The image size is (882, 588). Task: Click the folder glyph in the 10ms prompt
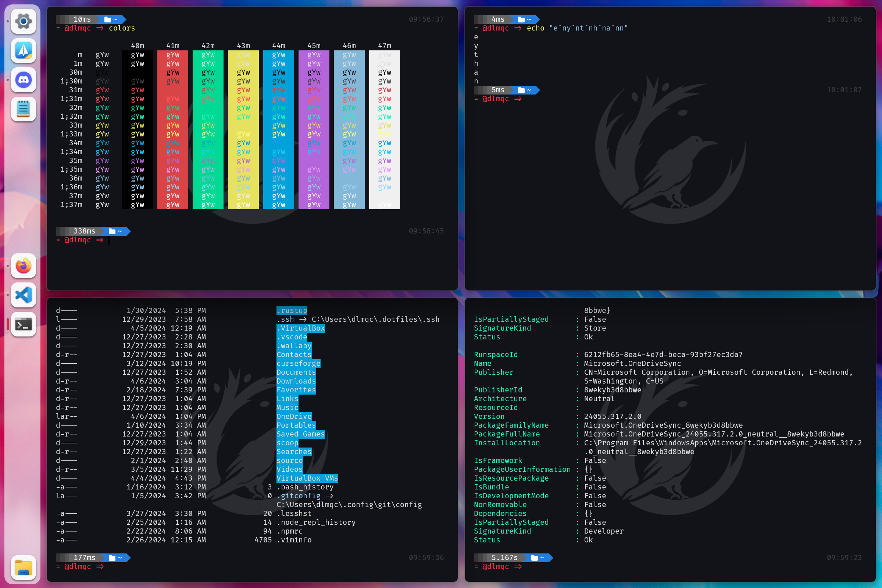tap(108, 19)
